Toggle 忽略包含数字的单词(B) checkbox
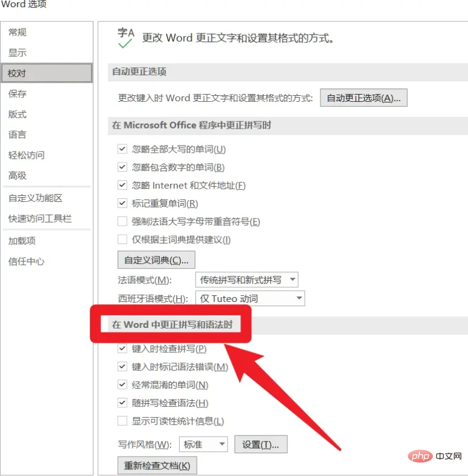The height and width of the screenshot is (476, 468). tap(122, 167)
